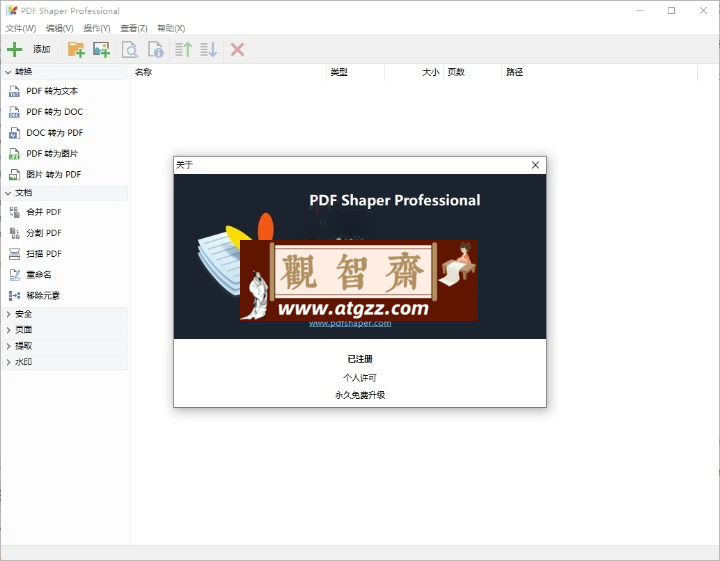Screen dimensions: 720x561
Task: Open the 帮助(X) menu
Action: (x=171, y=28)
